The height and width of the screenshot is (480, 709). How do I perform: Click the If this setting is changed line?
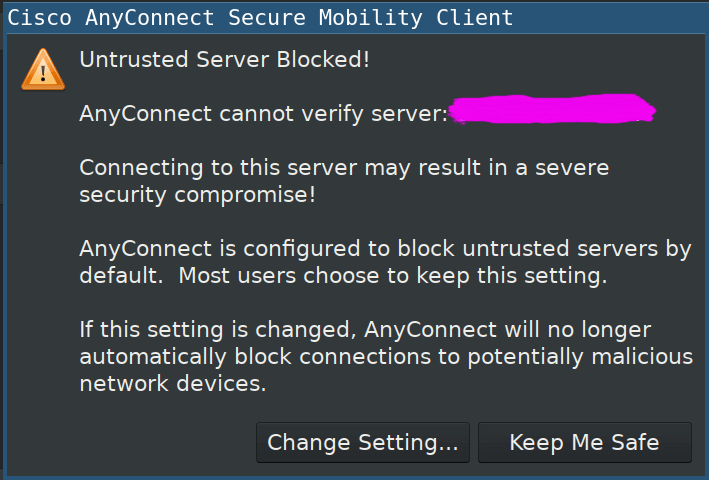point(365,329)
